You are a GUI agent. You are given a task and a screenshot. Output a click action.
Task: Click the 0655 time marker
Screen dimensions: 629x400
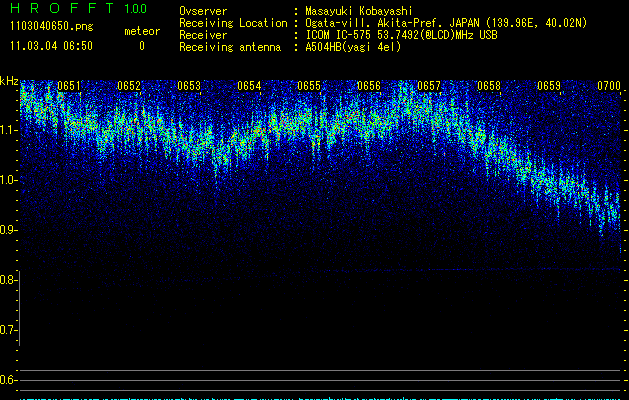coord(309,87)
